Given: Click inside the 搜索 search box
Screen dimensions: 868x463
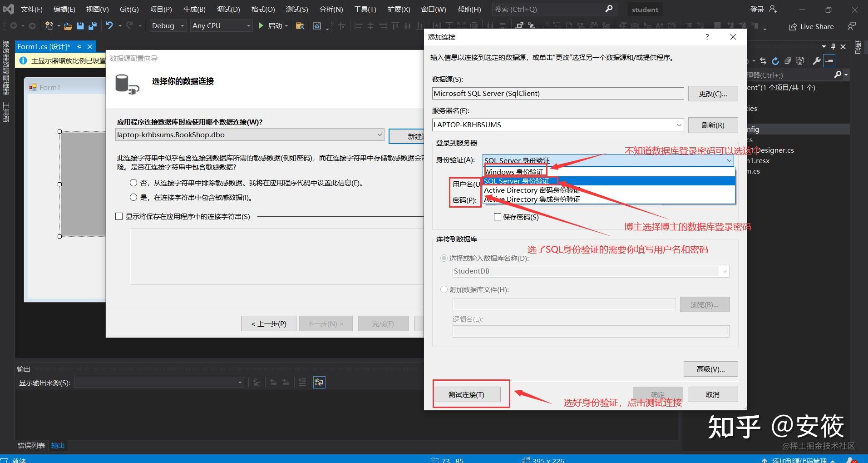Looking at the screenshot, I should coord(545,9).
